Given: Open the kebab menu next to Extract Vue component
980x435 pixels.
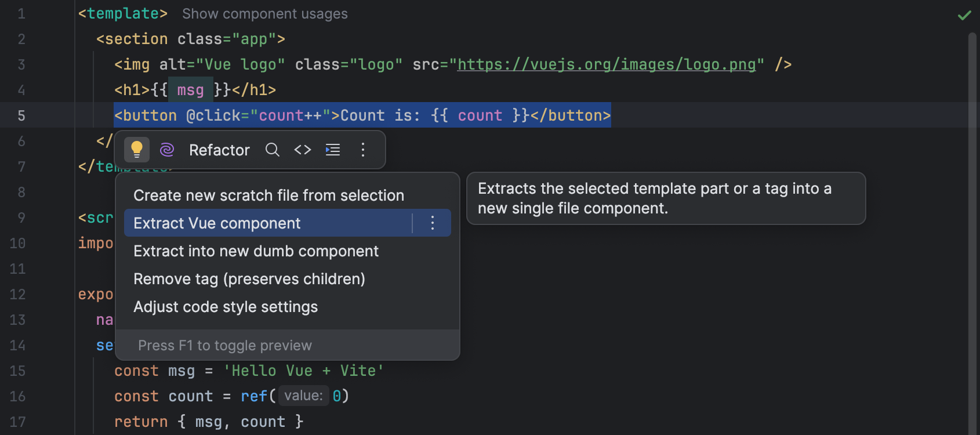Looking at the screenshot, I should pyautogui.click(x=432, y=223).
